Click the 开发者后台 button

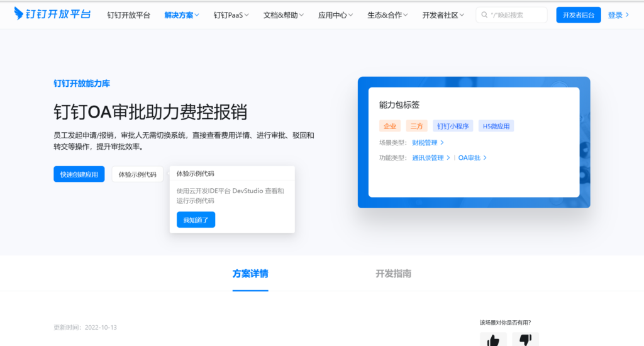click(579, 15)
